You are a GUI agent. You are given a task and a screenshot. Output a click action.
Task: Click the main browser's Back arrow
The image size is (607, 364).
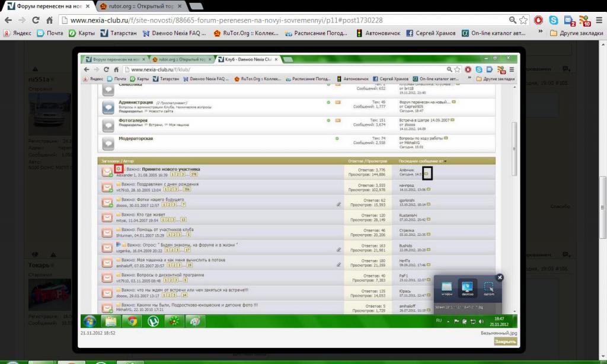[x=8, y=20]
